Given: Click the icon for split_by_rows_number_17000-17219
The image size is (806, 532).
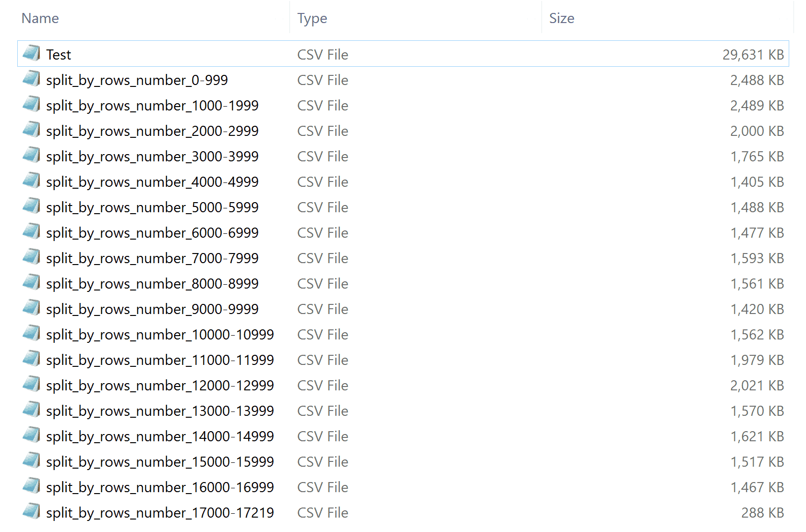Looking at the screenshot, I should coord(32,511).
